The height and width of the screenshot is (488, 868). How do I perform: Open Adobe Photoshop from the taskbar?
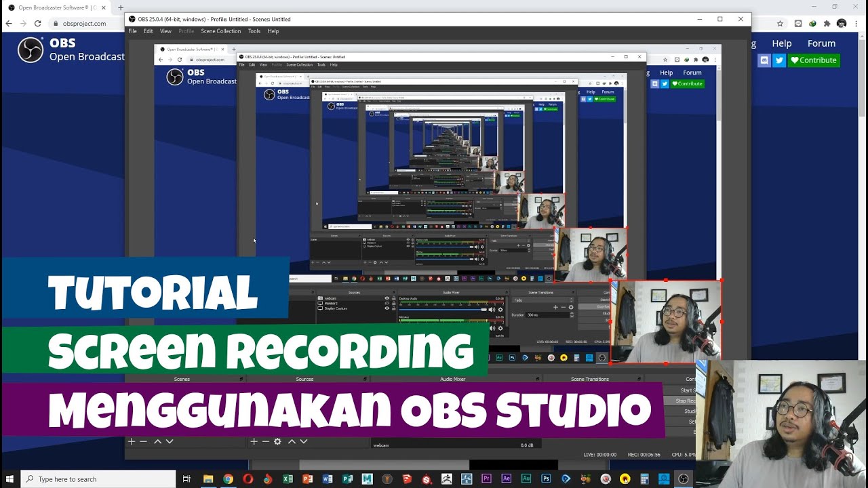point(546,479)
